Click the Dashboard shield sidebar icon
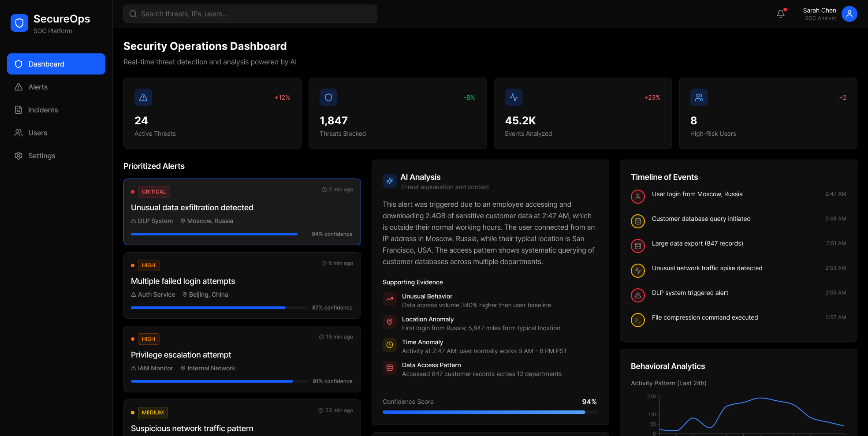The image size is (868, 436). pos(19,64)
